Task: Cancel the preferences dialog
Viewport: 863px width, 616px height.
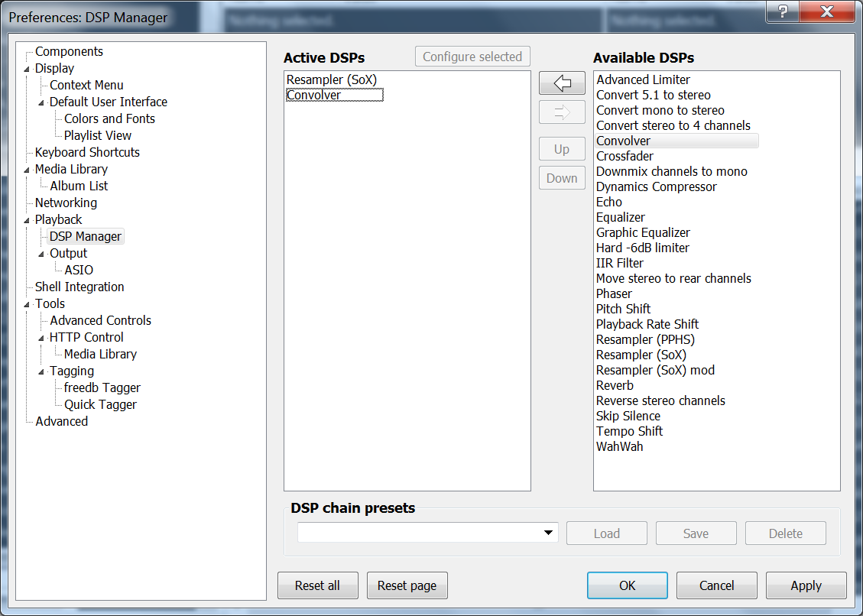Action: [716, 585]
